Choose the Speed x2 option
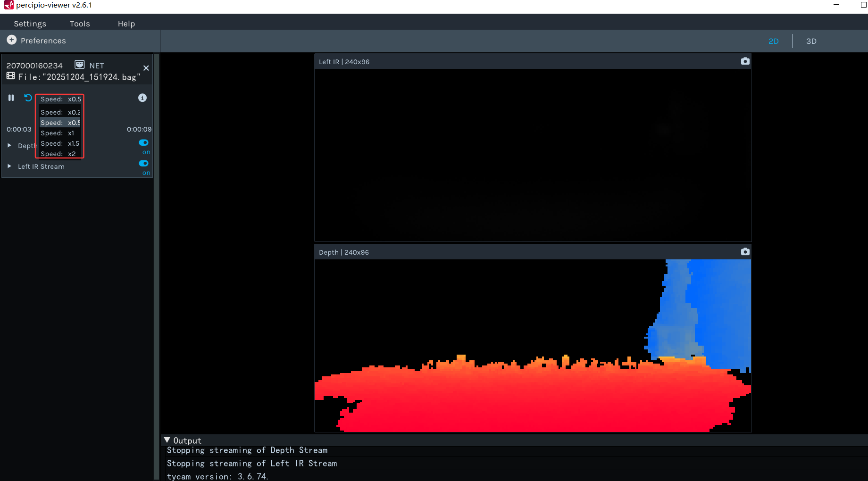 pos(60,154)
